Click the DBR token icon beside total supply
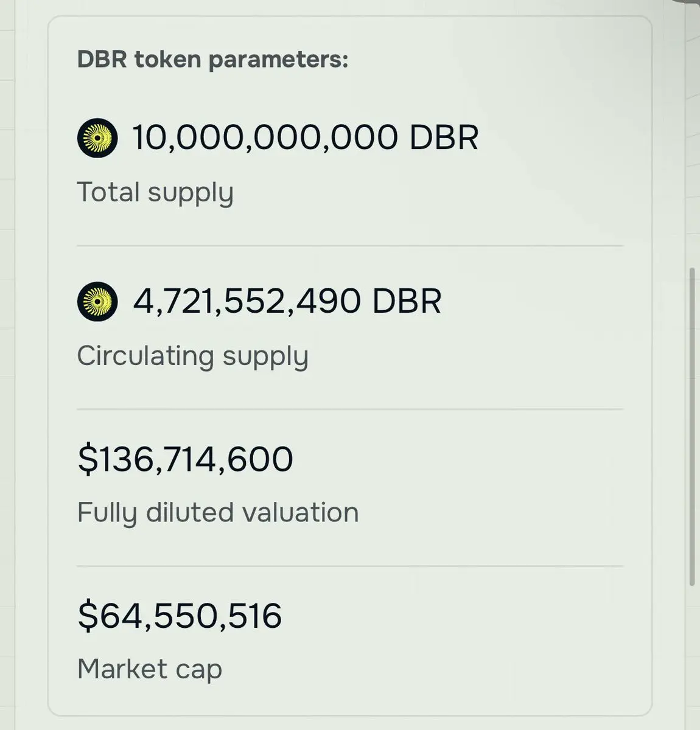 [97, 137]
